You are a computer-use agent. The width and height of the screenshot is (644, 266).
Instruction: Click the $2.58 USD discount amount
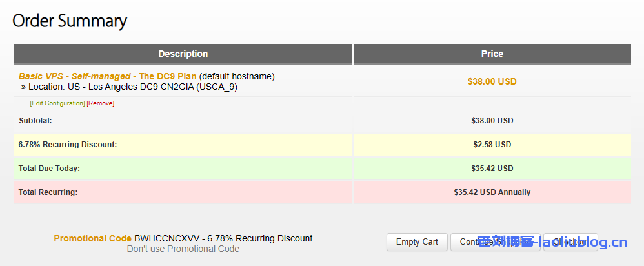click(x=492, y=145)
